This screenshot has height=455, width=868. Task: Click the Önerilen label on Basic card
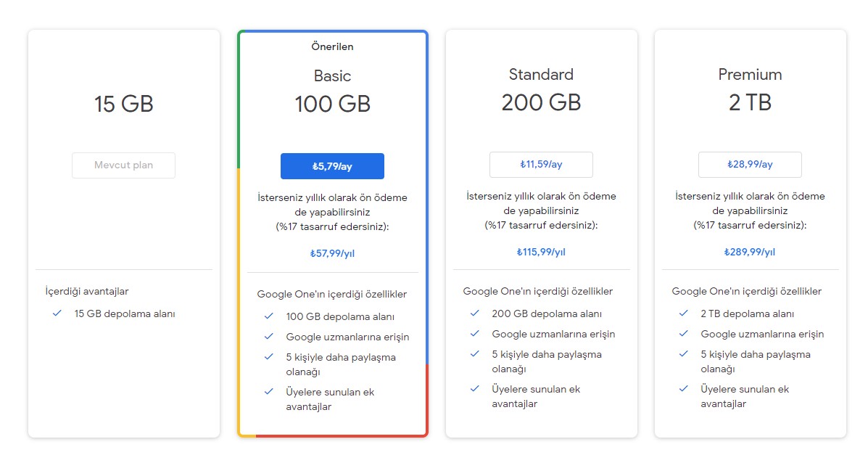pos(332,47)
